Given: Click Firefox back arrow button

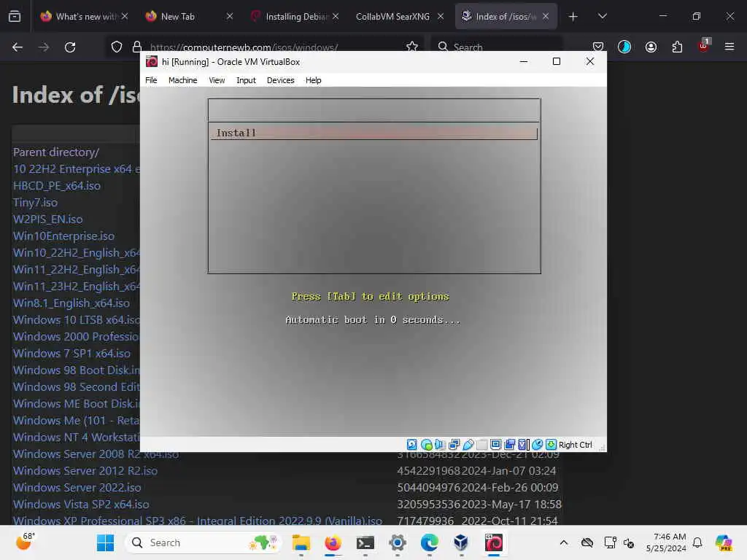Looking at the screenshot, I should point(18,47).
